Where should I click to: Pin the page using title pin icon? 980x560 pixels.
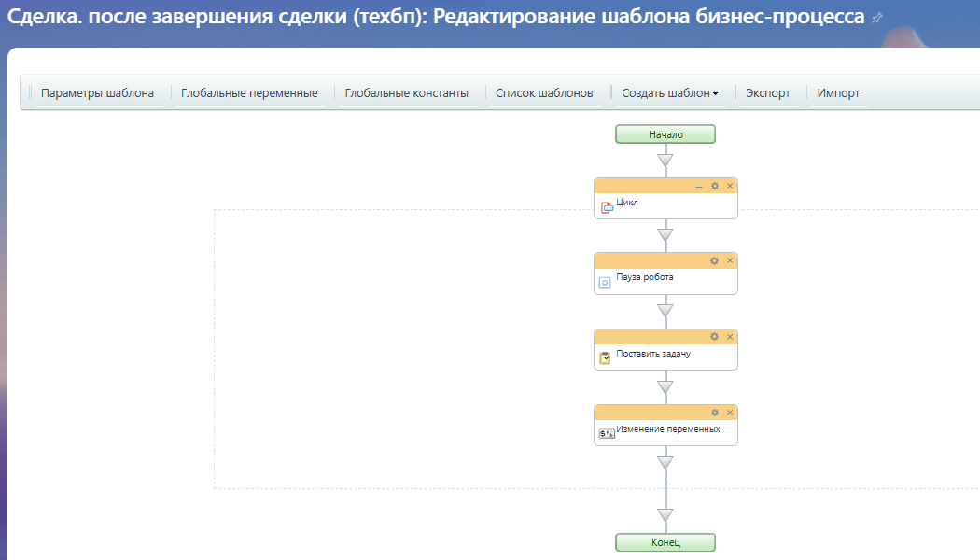pos(875,19)
